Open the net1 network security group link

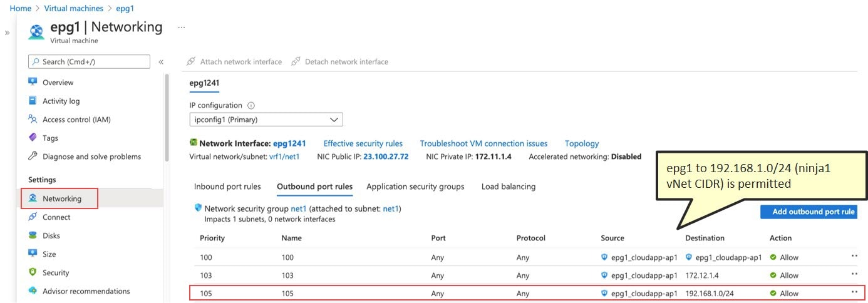pyautogui.click(x=299, y=208)
